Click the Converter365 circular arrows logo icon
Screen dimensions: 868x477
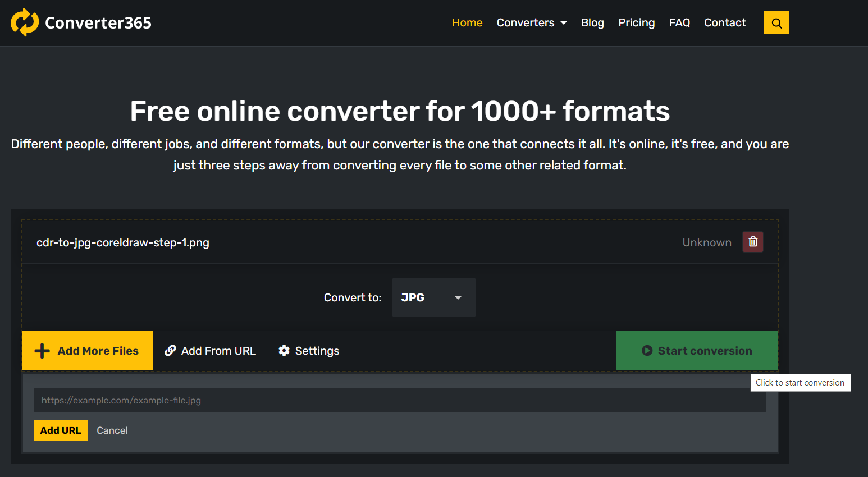point(25,22)
